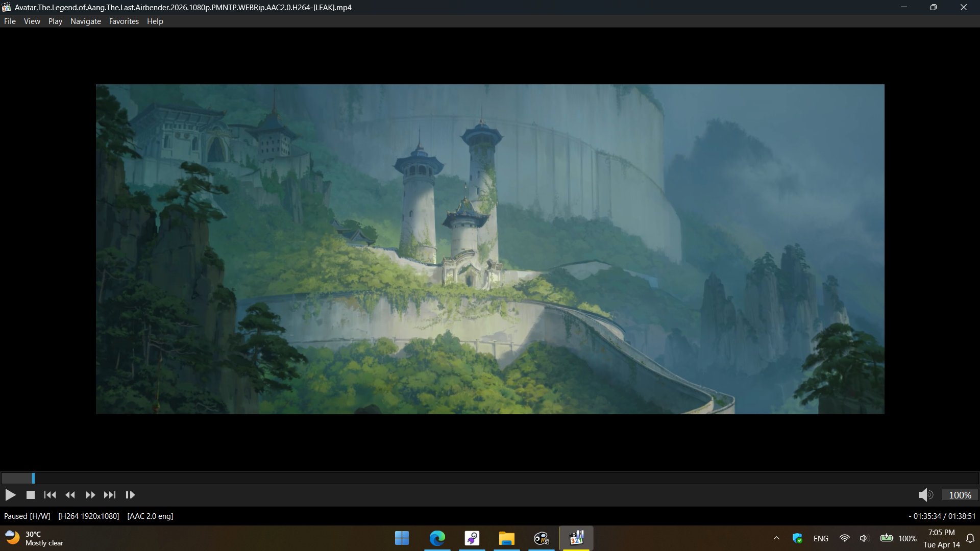Show hidden icons in system tray
The image size is (980, 551).
tap(776, 538)
